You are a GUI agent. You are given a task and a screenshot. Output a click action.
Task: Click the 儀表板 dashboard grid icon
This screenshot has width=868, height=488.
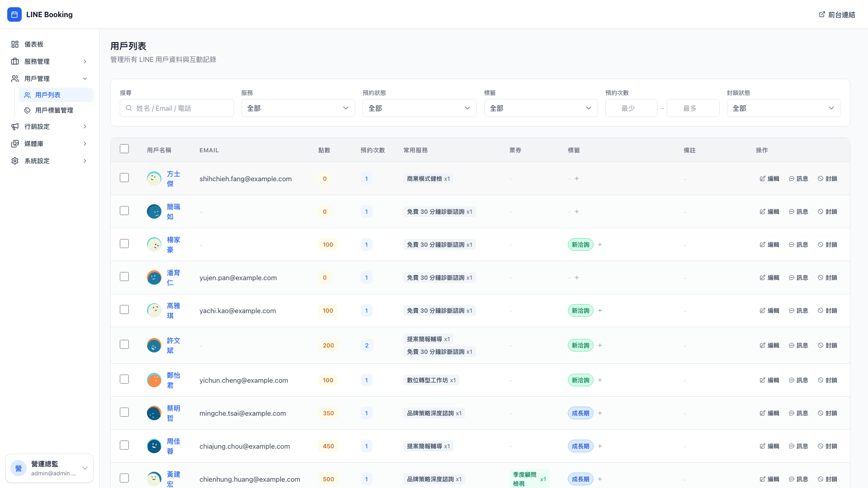(x=15, y=44)
